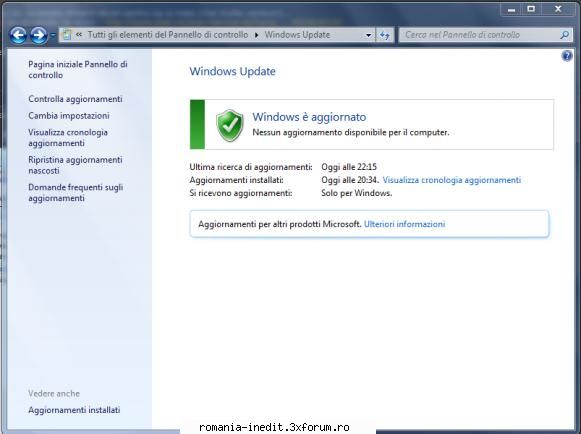Open 'Domande frequenti sugli aggiornamenti'

click(76, 192)
